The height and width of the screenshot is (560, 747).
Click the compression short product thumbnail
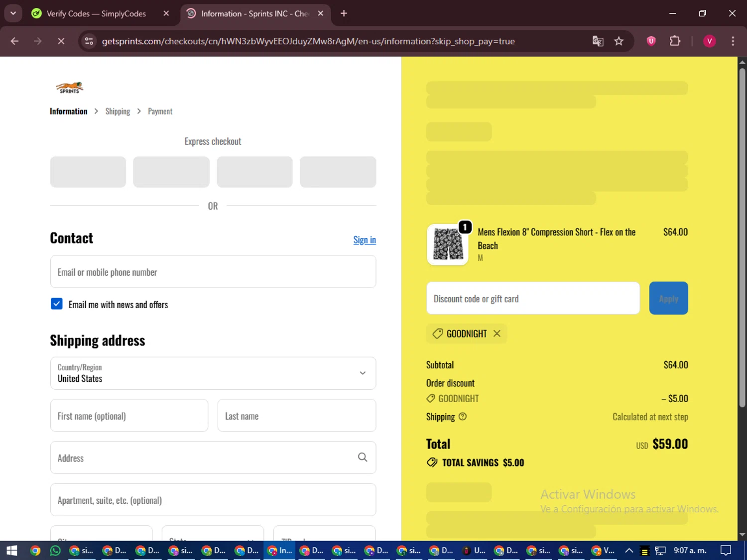(448, 244)
